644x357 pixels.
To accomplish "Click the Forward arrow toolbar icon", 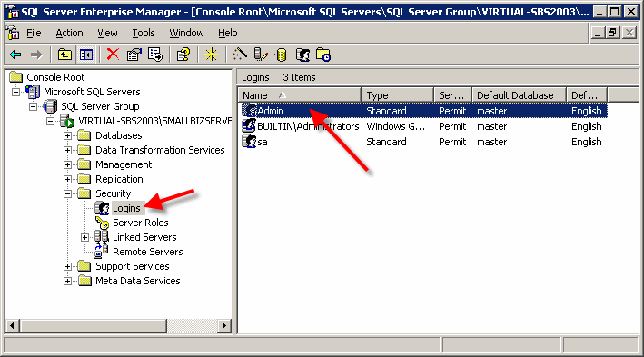I will [36, 55].
